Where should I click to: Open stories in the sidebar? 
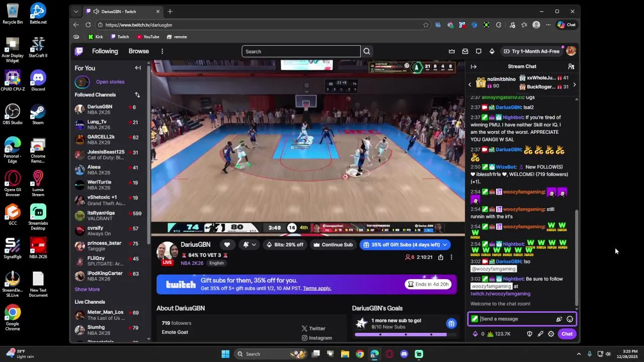110,82
